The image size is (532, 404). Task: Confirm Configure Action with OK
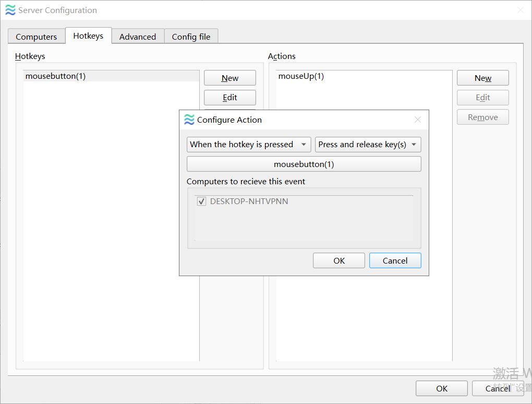339,260
